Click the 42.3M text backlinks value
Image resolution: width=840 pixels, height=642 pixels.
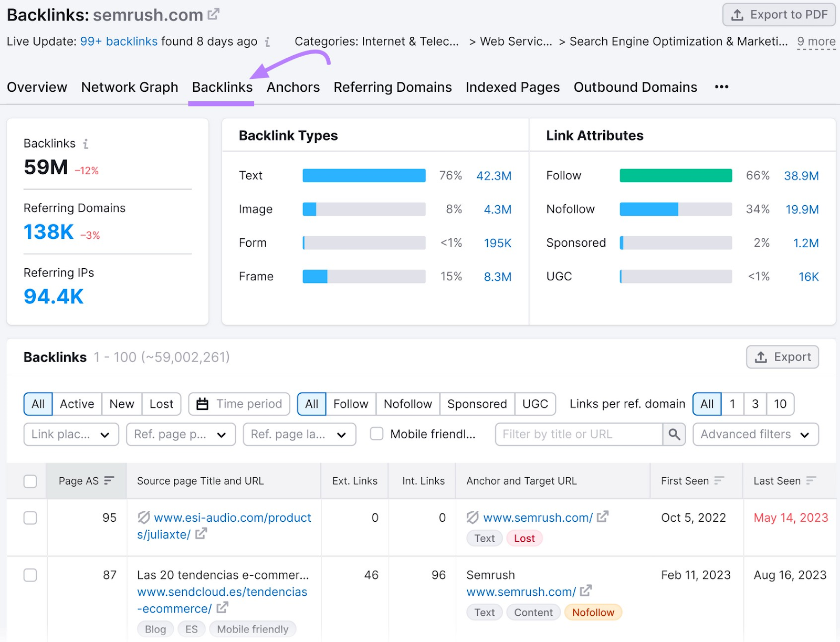493,176
